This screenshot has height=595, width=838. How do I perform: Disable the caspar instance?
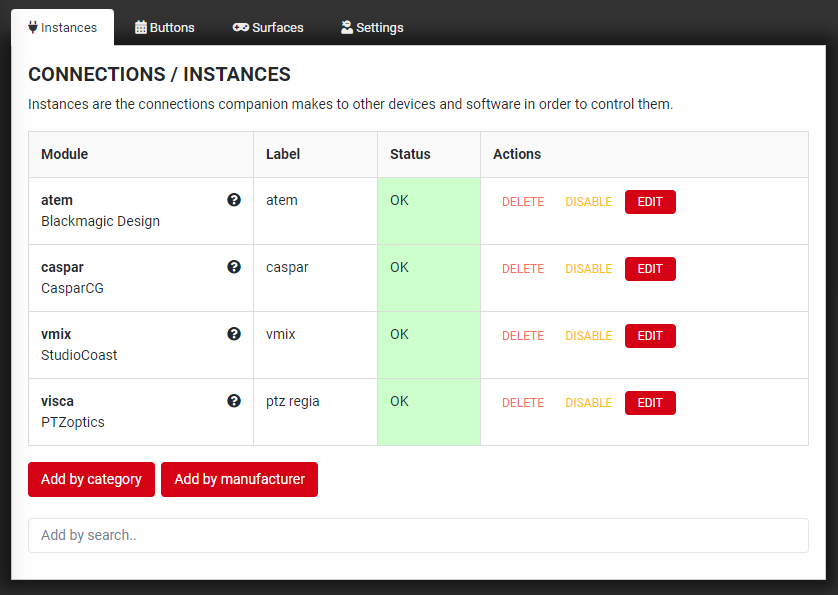pos(588,269)
